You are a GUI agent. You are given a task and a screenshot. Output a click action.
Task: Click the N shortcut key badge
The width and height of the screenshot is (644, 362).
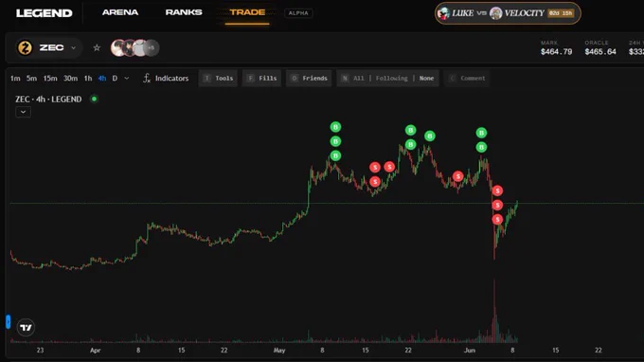point(345,78)
